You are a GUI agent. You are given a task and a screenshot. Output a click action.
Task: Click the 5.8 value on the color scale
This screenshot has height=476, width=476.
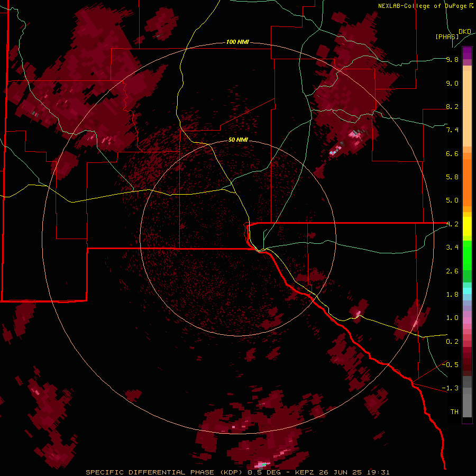(x=452, y=177)
